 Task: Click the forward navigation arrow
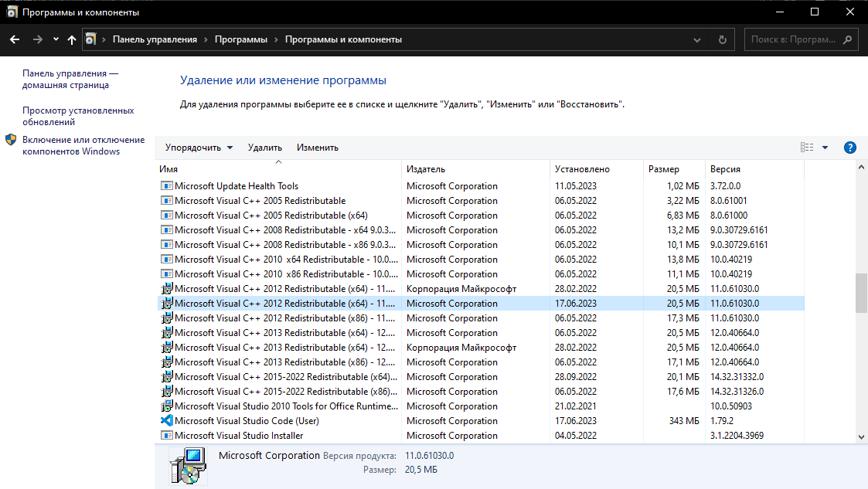coord(37,39)
